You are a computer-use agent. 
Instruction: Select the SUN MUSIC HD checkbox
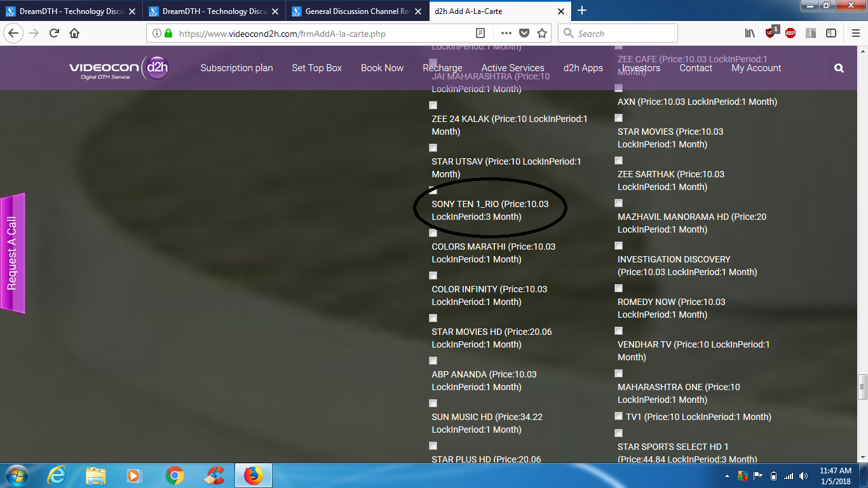pos(433,403)
